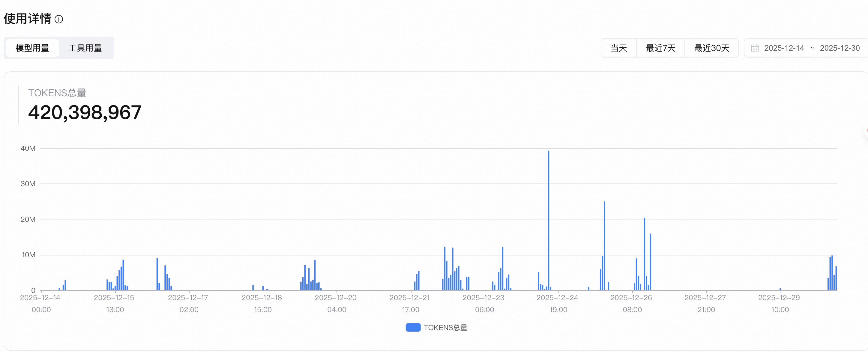This screenshot has height=352, width=868.
Task: Open the start date field 2025-12-14
Action: (784, 48)
